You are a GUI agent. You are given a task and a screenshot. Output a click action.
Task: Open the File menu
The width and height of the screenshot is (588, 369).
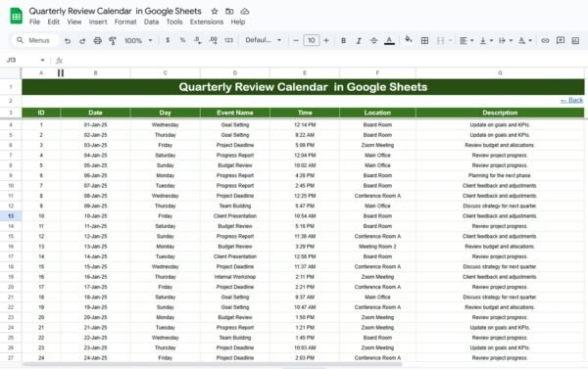click(x=34, y=23)
